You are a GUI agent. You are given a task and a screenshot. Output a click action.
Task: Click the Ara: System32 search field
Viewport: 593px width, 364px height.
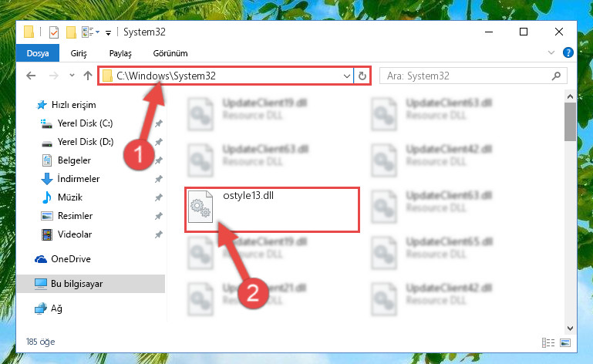pos(469,76)
